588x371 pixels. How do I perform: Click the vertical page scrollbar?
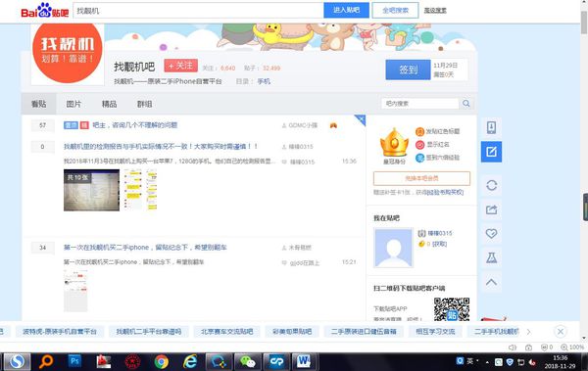click(x=584, y=172)
